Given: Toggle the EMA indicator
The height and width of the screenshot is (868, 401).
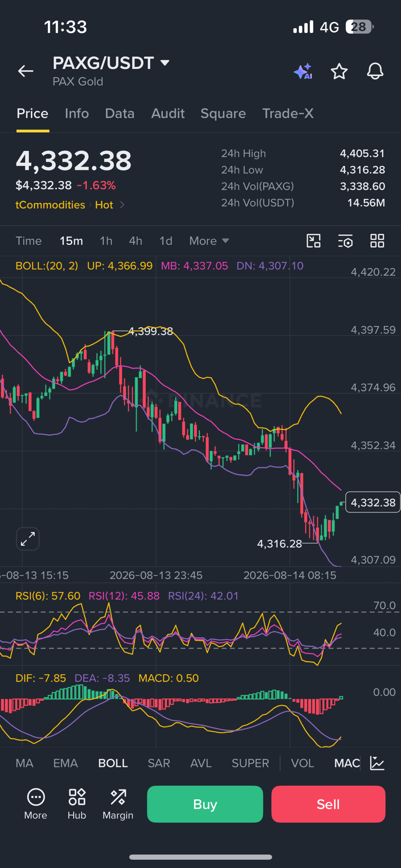Looking at the screenshot, I should 65,763.
